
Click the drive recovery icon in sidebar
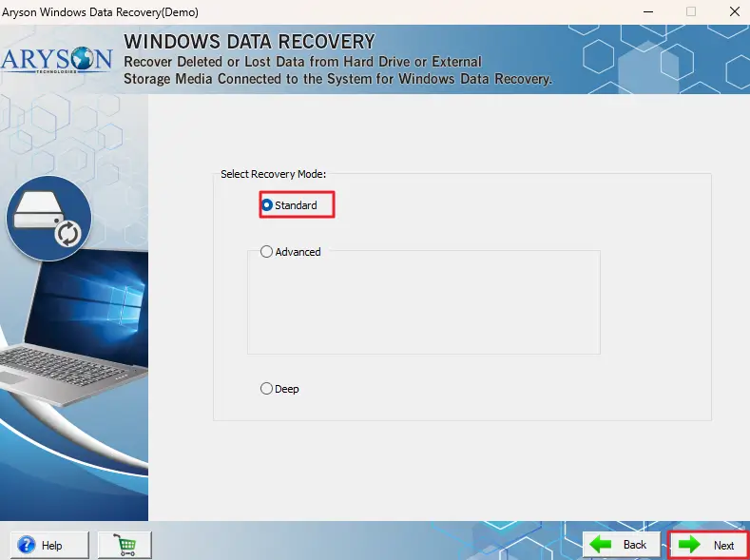pyautogui.click(x=48, y=218)
